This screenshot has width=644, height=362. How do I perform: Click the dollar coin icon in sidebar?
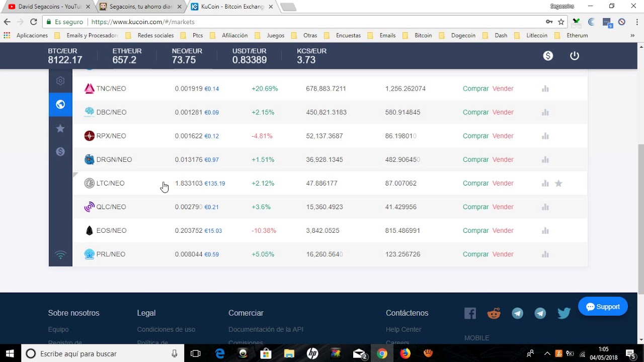point(60,151)
